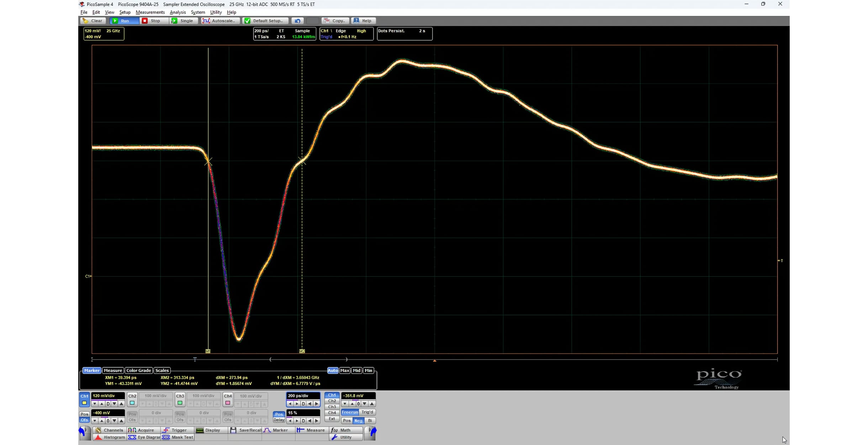Open the Save/Recall panel
The height and width of the screenshot is (445, 868).
pyautogui.click(x=244, y=430)
